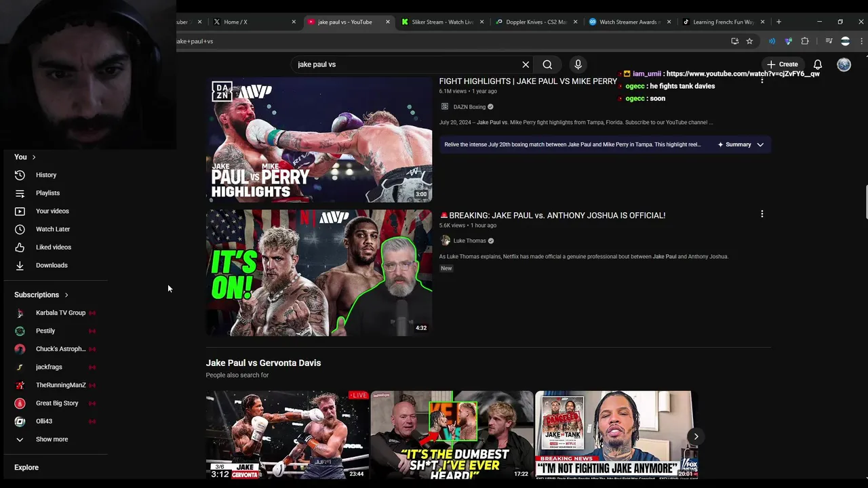Play Paul vs Perry highlights thumbnail
The height and width of the screenshot is (488, 868).
tap(319, 140)
